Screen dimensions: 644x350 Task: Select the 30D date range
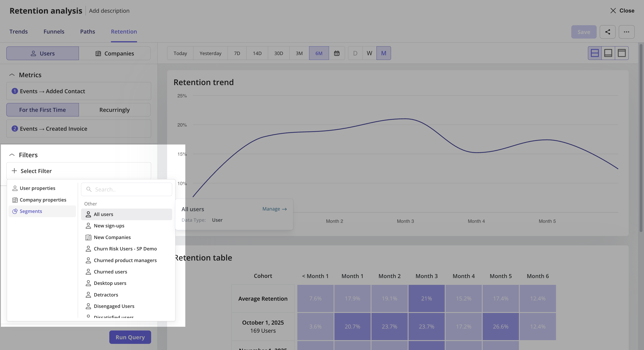[279, 53]
